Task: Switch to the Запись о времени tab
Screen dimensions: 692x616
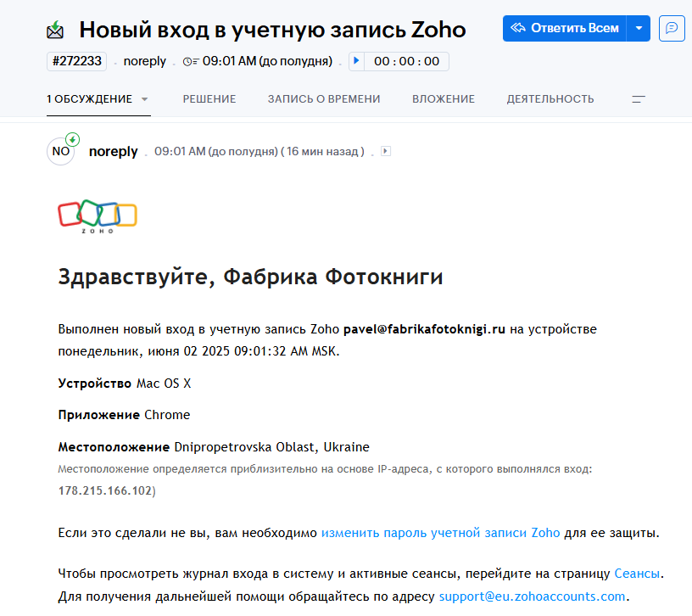Action: (x=324, y=99)
